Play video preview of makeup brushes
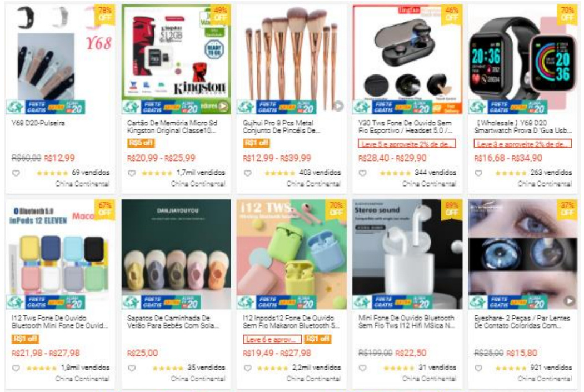 338,107
